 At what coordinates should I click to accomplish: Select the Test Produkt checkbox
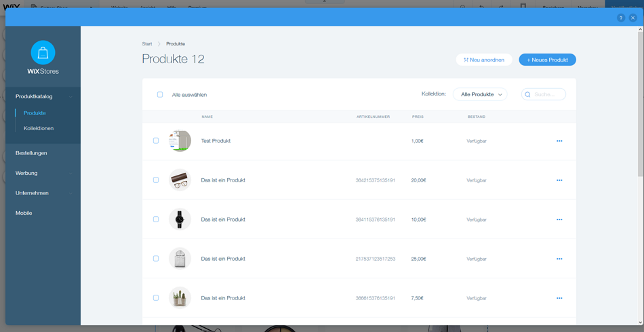point(156,141)
